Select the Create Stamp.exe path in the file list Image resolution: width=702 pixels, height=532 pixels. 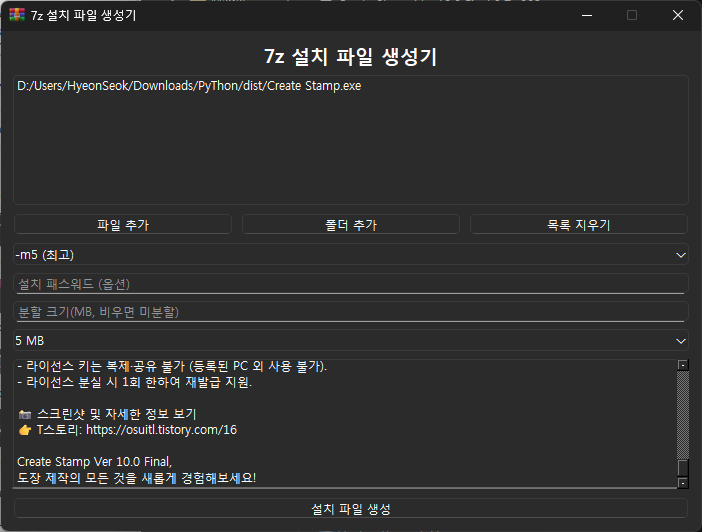tap(189, 86)
